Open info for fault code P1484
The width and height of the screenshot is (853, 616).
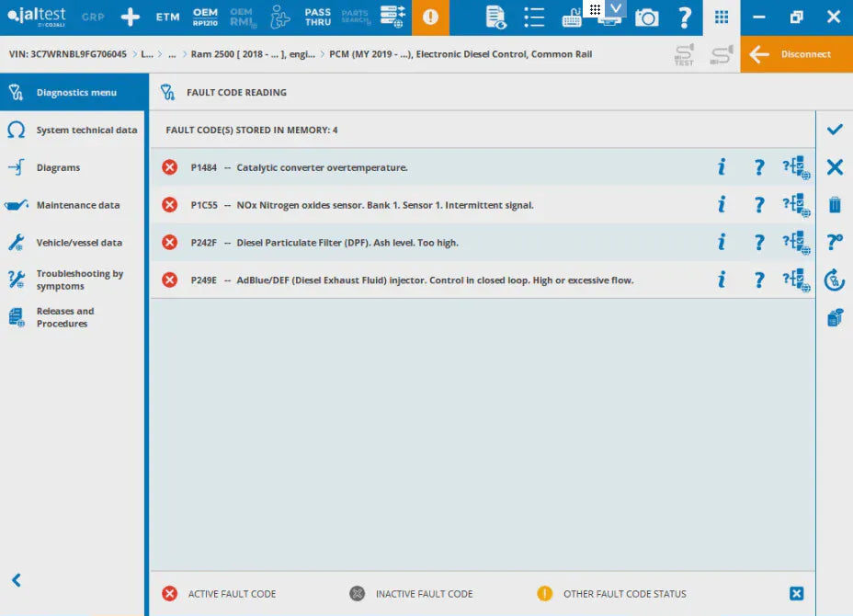tap(722, 167)
